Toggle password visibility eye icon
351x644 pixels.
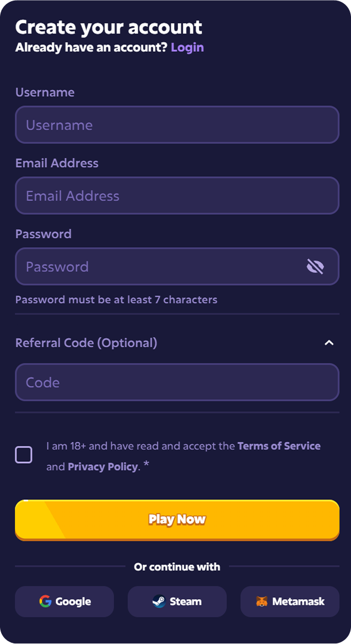pyautogui.click(x=315, y=267)
